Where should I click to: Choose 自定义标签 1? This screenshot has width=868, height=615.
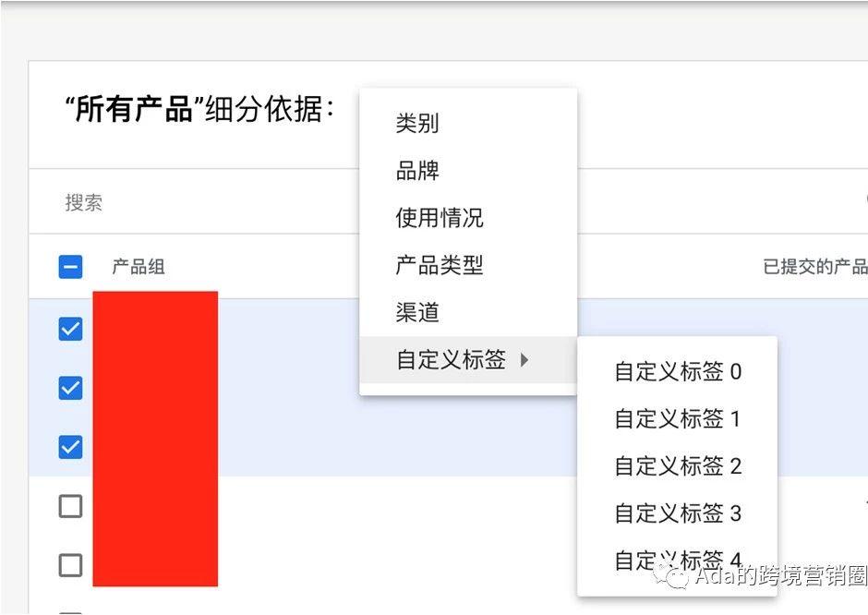coord(678,418)
